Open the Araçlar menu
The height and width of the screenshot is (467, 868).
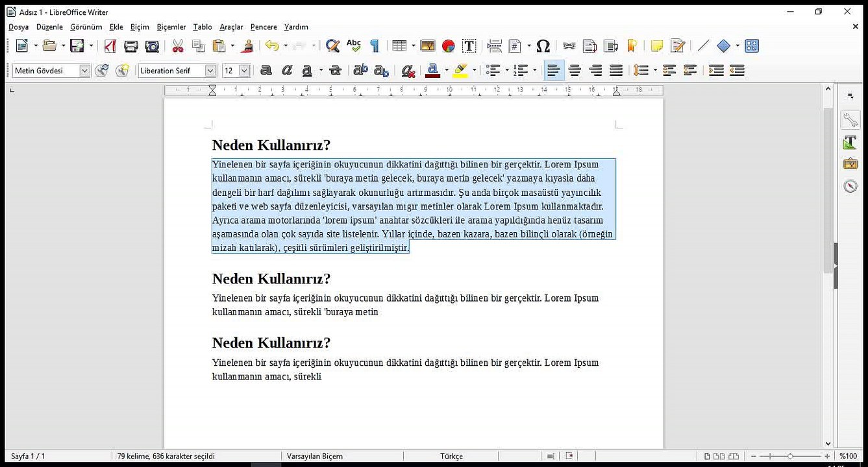pos(231,27)
